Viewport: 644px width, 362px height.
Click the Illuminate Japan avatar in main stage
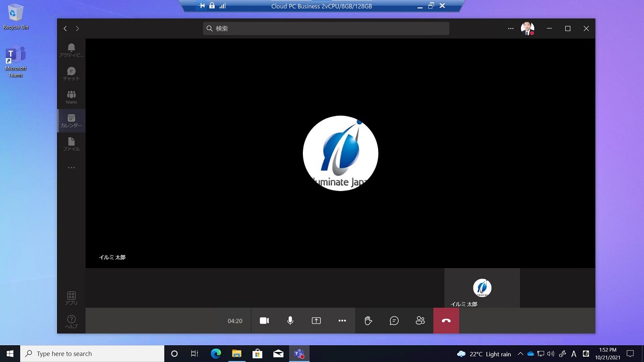click(341, 153)
